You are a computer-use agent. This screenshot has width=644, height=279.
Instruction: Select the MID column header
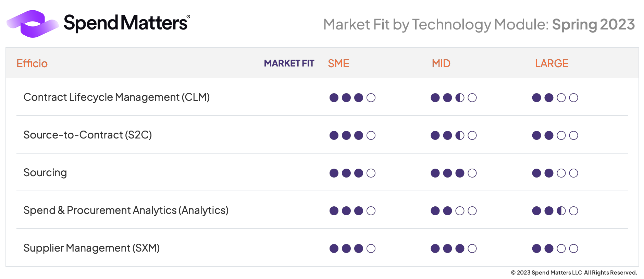click(441, 63)
